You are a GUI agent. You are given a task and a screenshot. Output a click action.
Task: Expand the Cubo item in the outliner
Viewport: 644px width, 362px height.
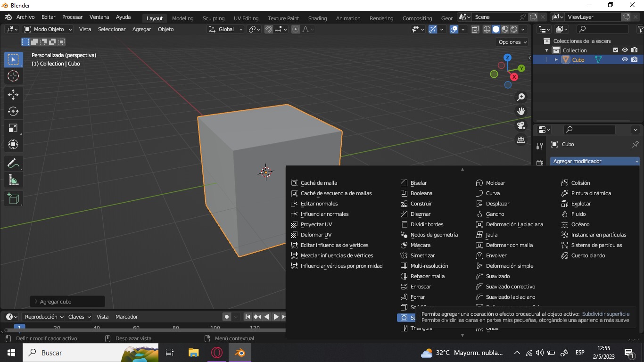coord(556,60)
